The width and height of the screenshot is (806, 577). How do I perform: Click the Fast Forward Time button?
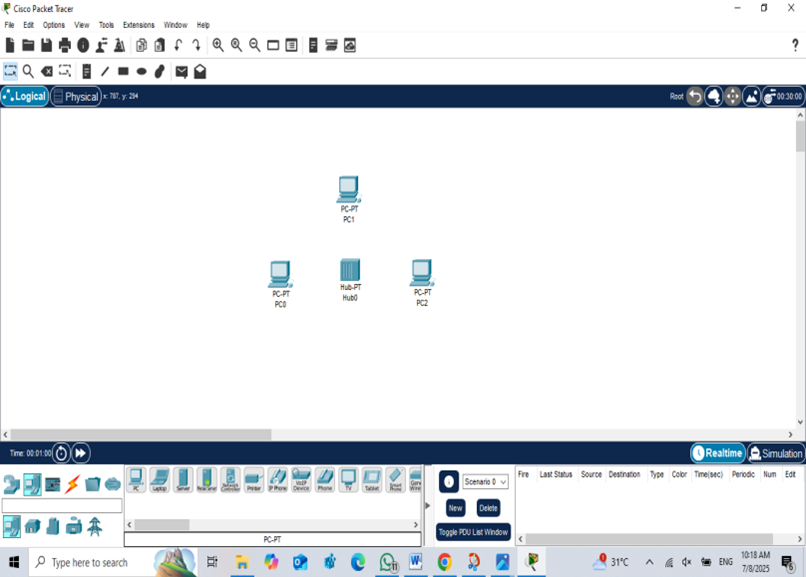(x=81, y=453)
